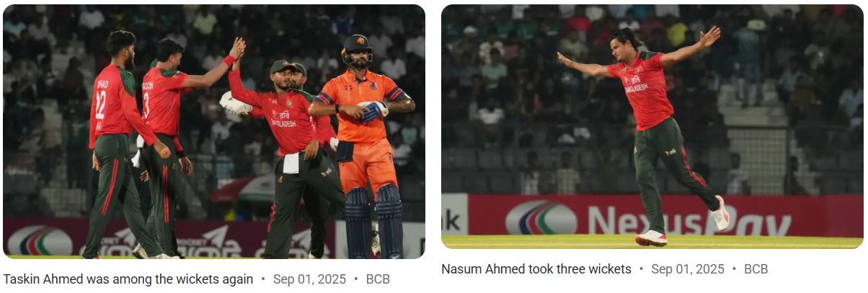Click the number 12 on the red jersey
This screenshot has height=293, width=868.
pyautogui.click(x=100, y=105)
